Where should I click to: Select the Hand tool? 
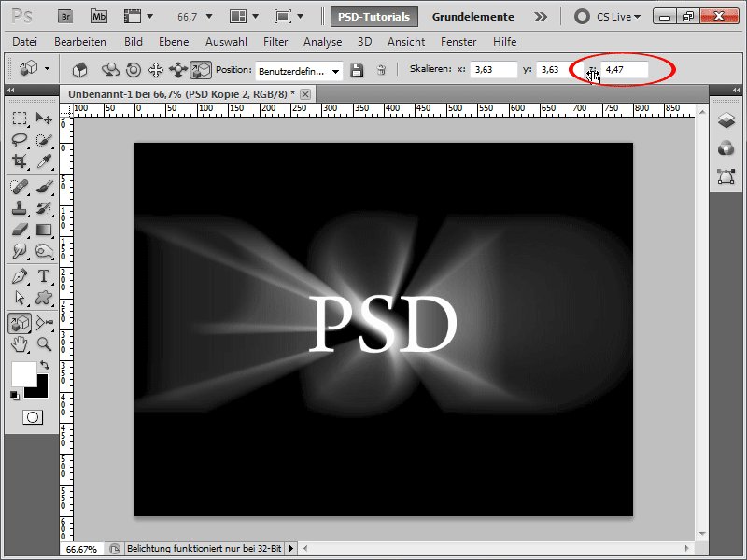[19, 343]
